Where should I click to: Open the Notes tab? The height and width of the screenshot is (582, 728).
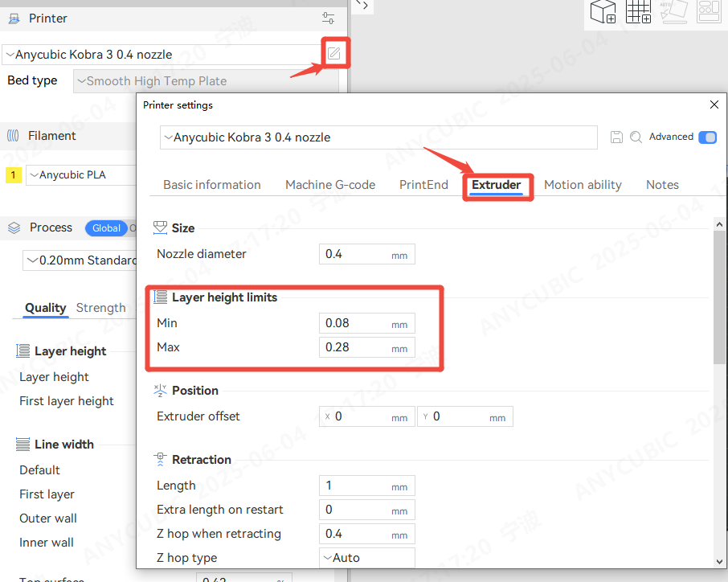662,185
